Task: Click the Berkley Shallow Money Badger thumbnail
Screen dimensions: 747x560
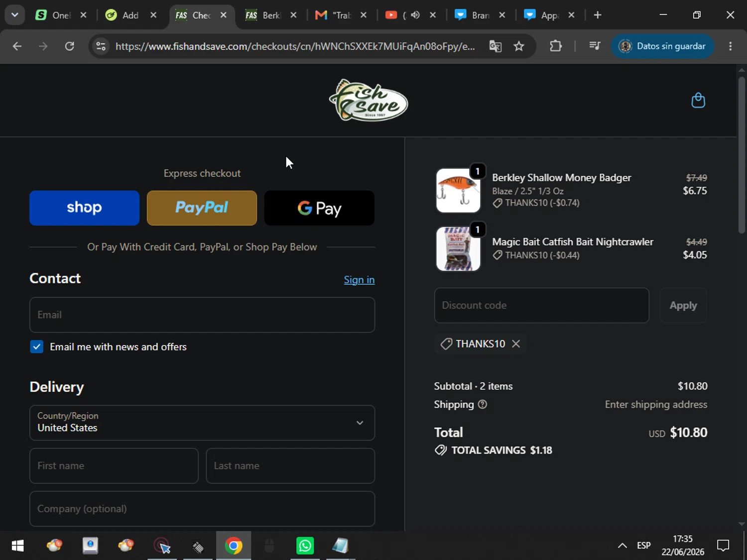Action: (x=458, y=190)
